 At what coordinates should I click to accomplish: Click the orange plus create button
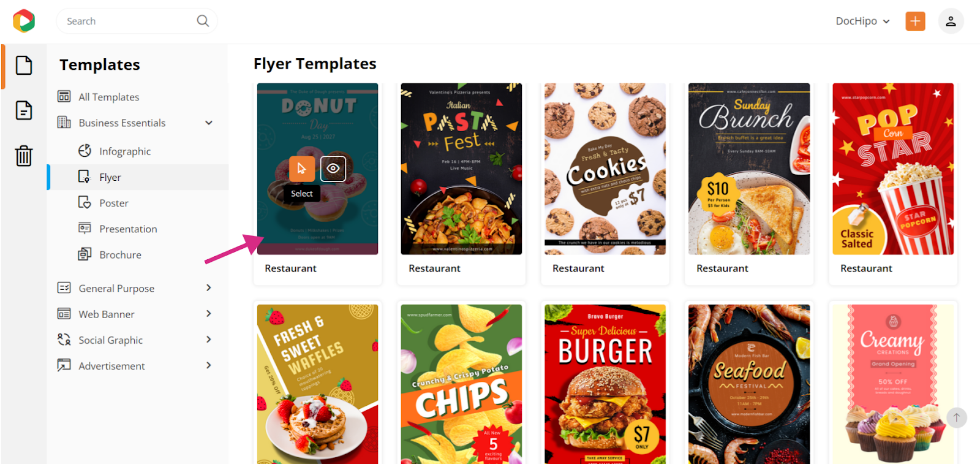(x=915, y=21)
